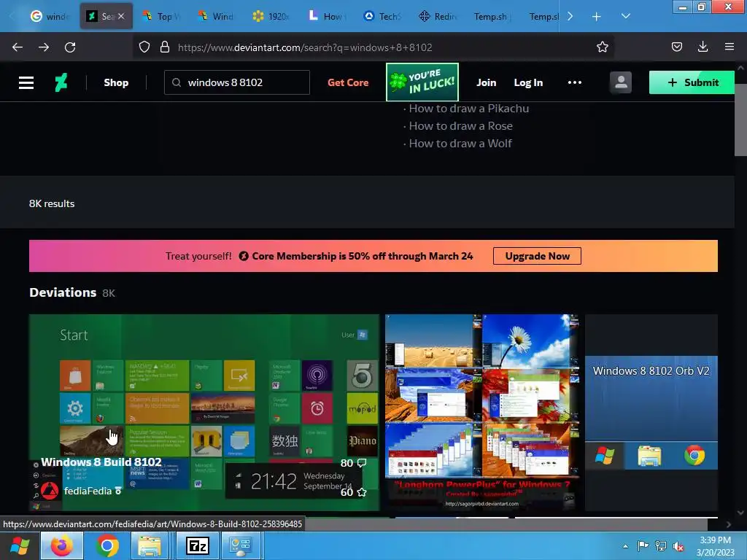Open How to draw a Pikachu
This screenshot has width=747, height=560.
pos(469,109)
